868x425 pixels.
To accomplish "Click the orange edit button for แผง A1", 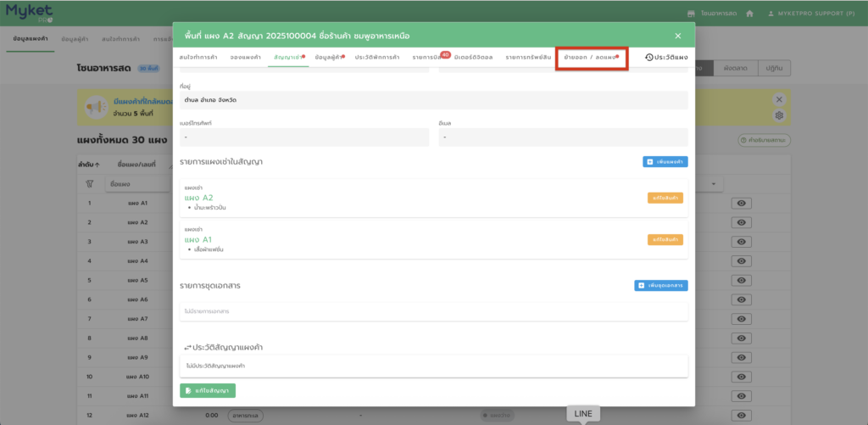I will pyautogui.click(x=665, y=240).
